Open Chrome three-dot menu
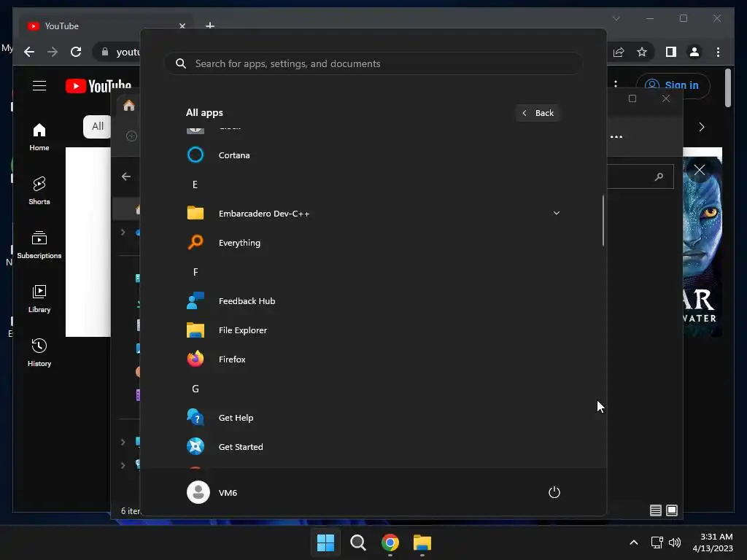This screenshot has height=560, width=747. 719,52
